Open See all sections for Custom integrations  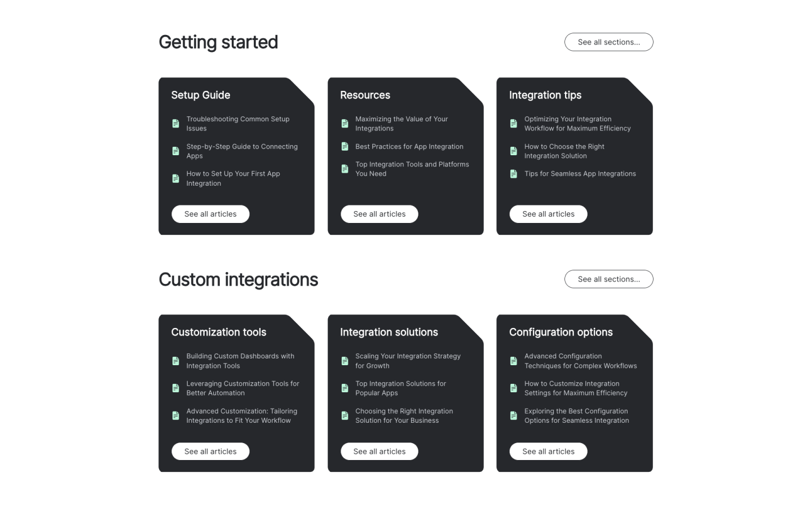pyautogui.click(x=608, y=279)
